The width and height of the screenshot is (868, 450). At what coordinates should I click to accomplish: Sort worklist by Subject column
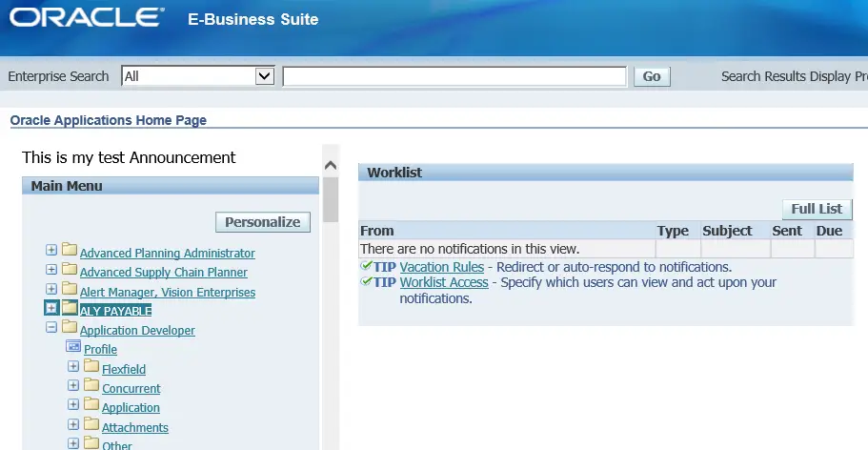pos(727,231)
